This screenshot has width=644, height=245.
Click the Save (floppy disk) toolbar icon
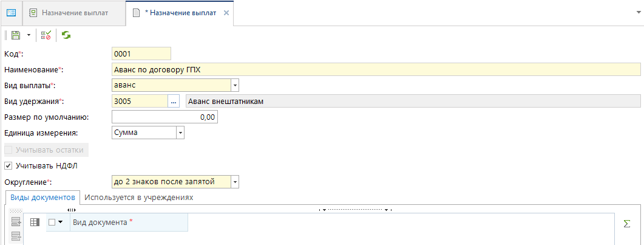pyautogui.click(x=16, y=36)
